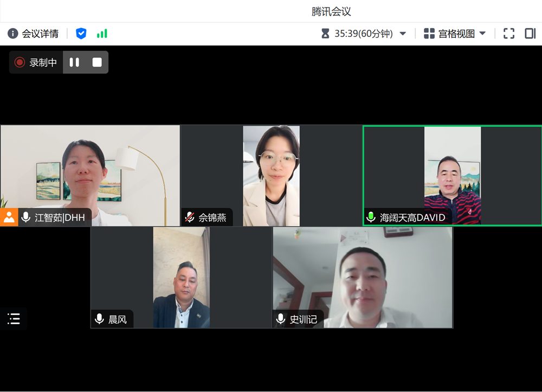Click the orange host badge on 江智茹

tap(9, 217)
